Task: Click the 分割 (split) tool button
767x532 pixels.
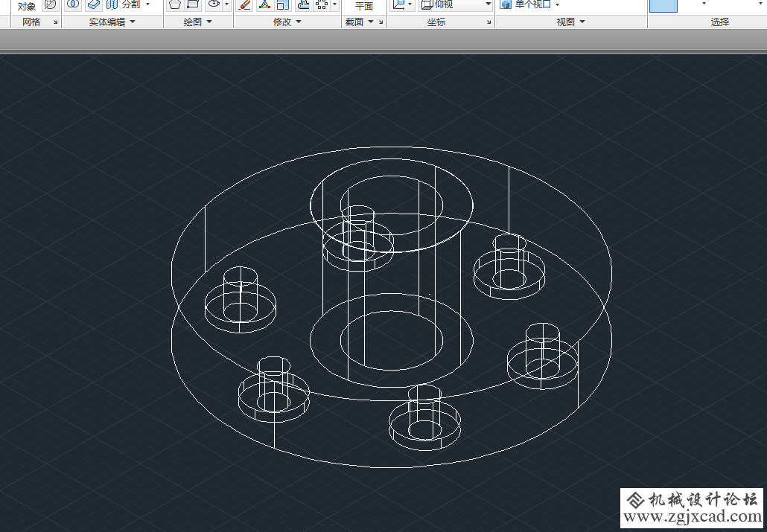Action: (123, 4)
